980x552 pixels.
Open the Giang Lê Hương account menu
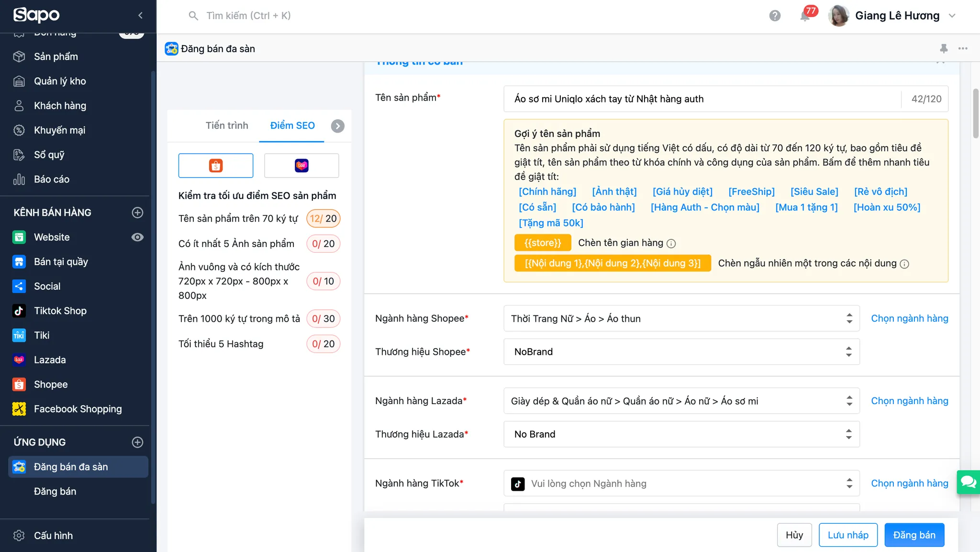click(897, 16)
